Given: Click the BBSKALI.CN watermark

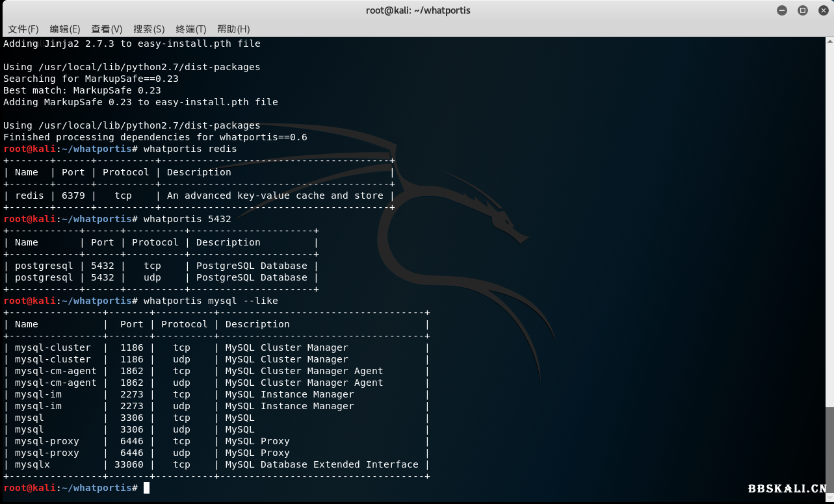Looking at the screenshot, I should (x=787, y=489).
